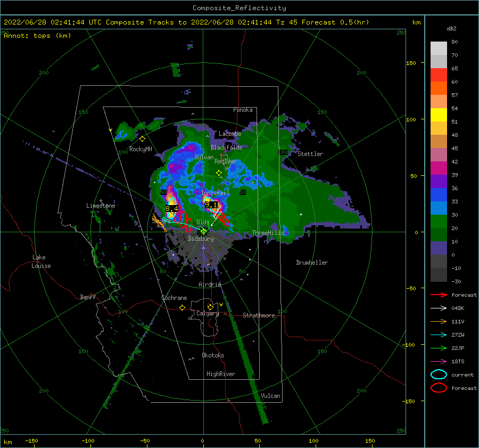The height and width of the screenshot is (448, 479).
Task: Click the white 04DK arrow legend icon
Action: [x=439, y=308]
